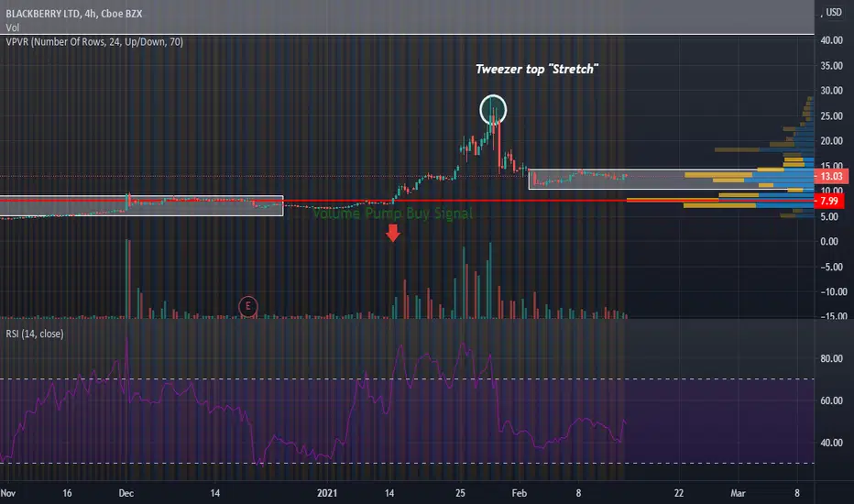Click the Mar date on time axis
Image resolution: width=854 pixels, height=504 pixels.
coord(738,493)
